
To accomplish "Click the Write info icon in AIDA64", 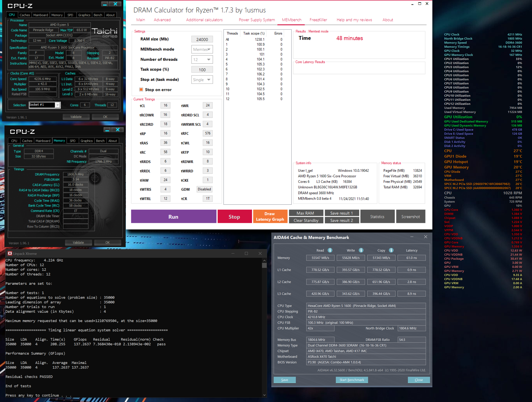I will click(x=361, y=250).
